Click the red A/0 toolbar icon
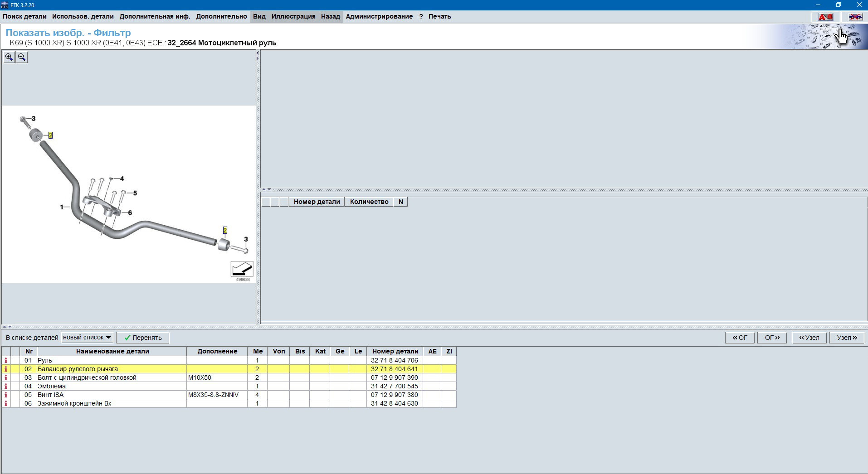This screenshot has width=868, height=474. pyautogui.click(x=825, y=17)
